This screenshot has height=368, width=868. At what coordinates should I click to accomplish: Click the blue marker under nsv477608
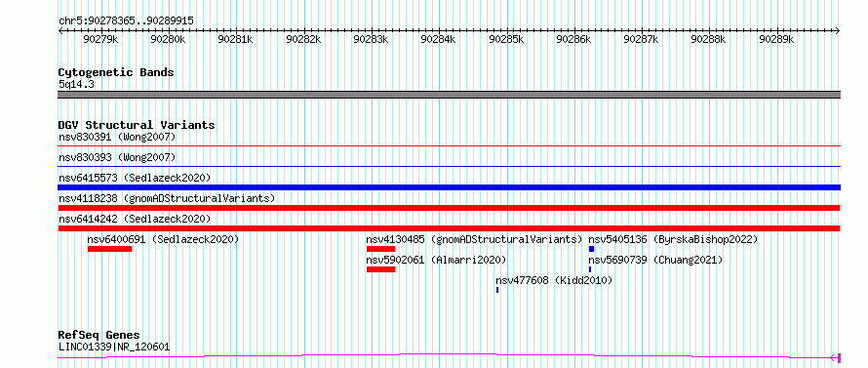[x=497, y=290]
